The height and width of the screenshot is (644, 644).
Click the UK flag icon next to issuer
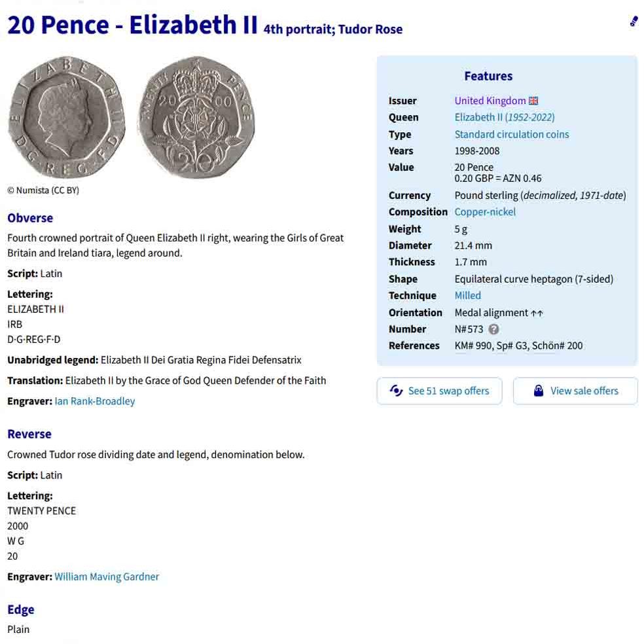point(533,101)
